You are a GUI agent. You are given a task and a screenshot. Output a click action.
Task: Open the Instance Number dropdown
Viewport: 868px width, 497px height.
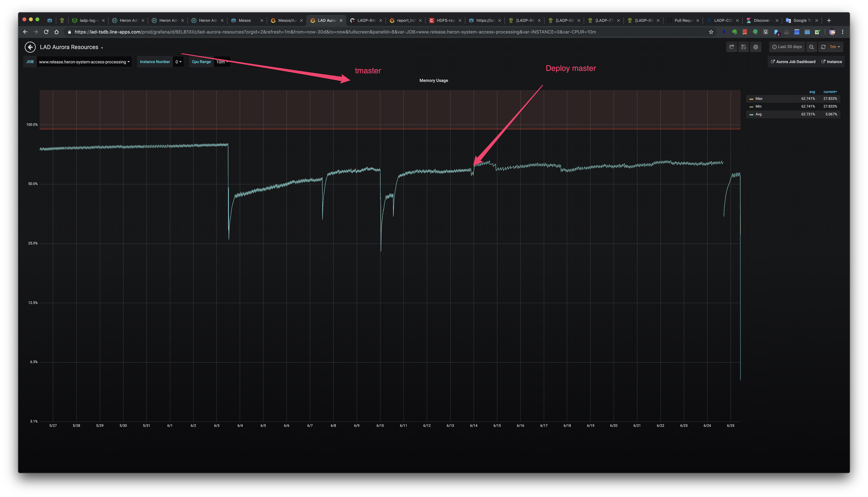click(x=178, y=62)
